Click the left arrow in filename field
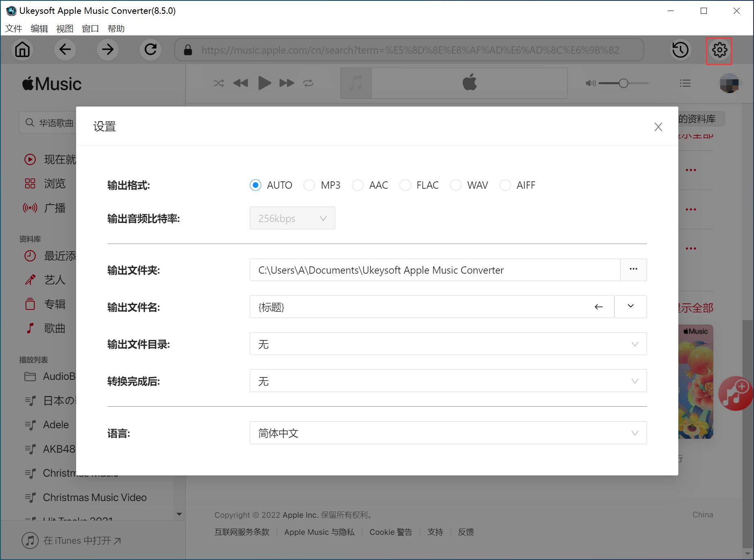Screen dimensions: 754x560 [599, 307]
